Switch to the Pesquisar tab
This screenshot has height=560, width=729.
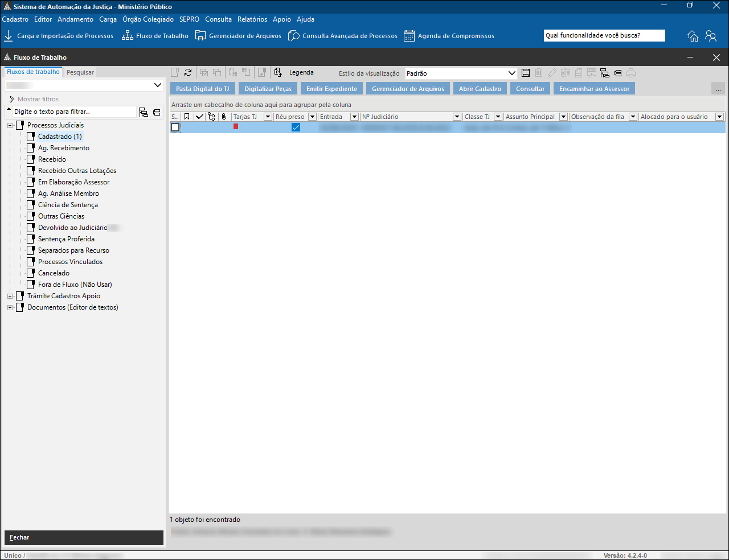coord(80,72)
